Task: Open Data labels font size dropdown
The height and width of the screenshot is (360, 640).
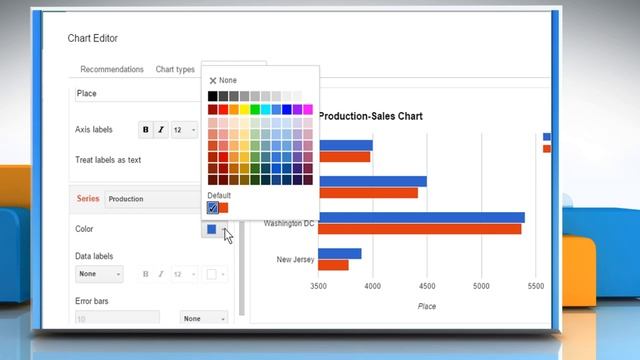Action: 184,274
